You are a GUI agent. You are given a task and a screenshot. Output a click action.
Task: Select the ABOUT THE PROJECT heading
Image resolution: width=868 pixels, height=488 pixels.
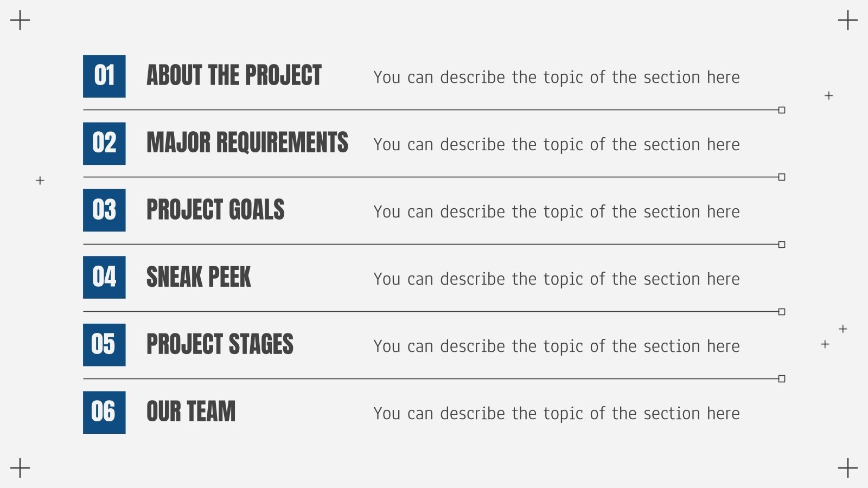(234, 75)
